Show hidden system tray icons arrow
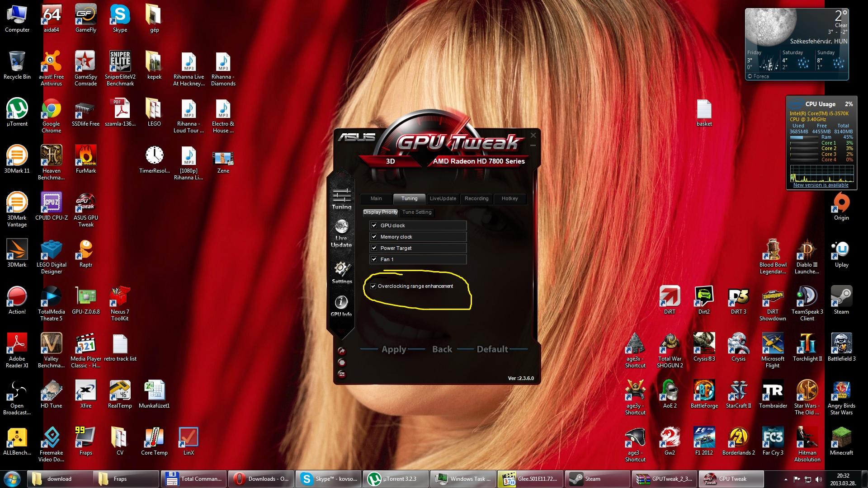Viewport: 868px width, 488px height. point(785,479)
